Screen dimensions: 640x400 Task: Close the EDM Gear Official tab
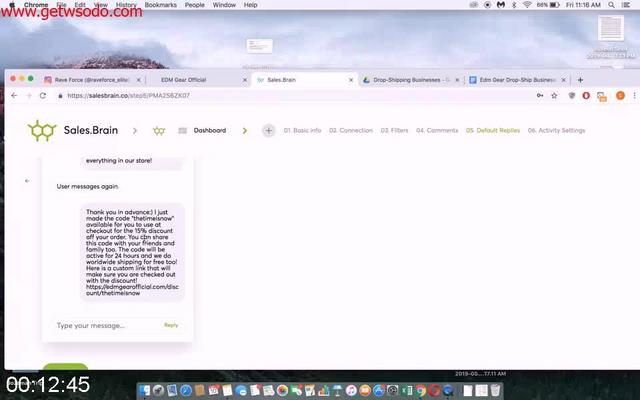coord(244,80)
